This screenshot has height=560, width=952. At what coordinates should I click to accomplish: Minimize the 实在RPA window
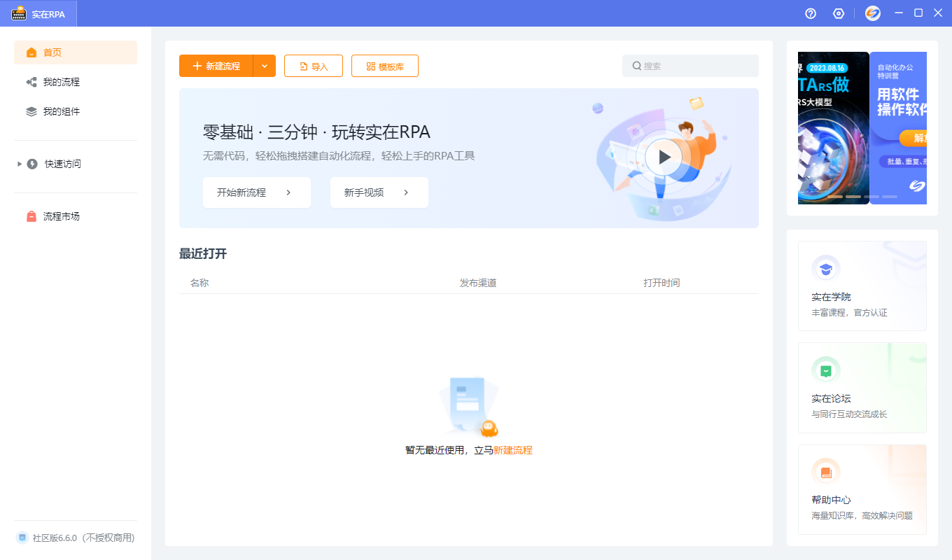[x=899, y=13]
